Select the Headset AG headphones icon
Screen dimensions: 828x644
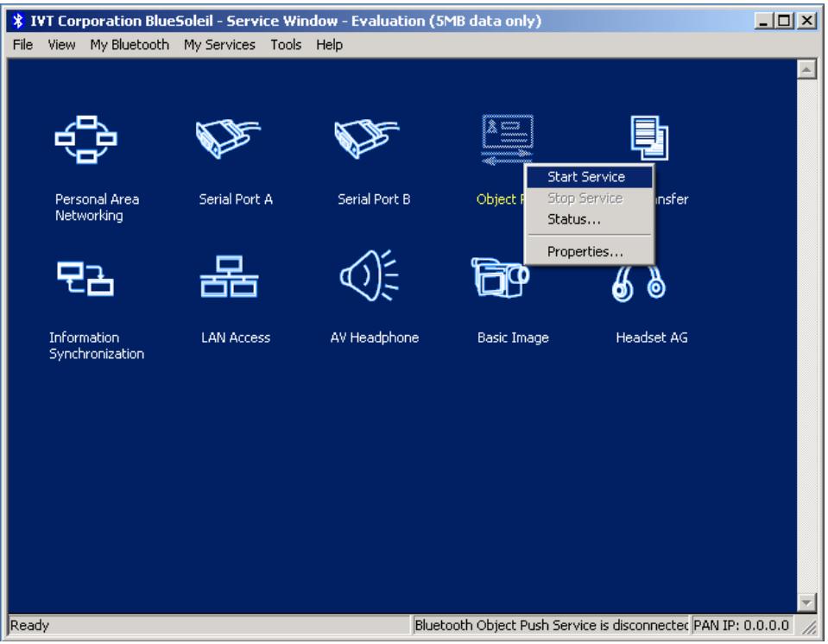(638, 284)
